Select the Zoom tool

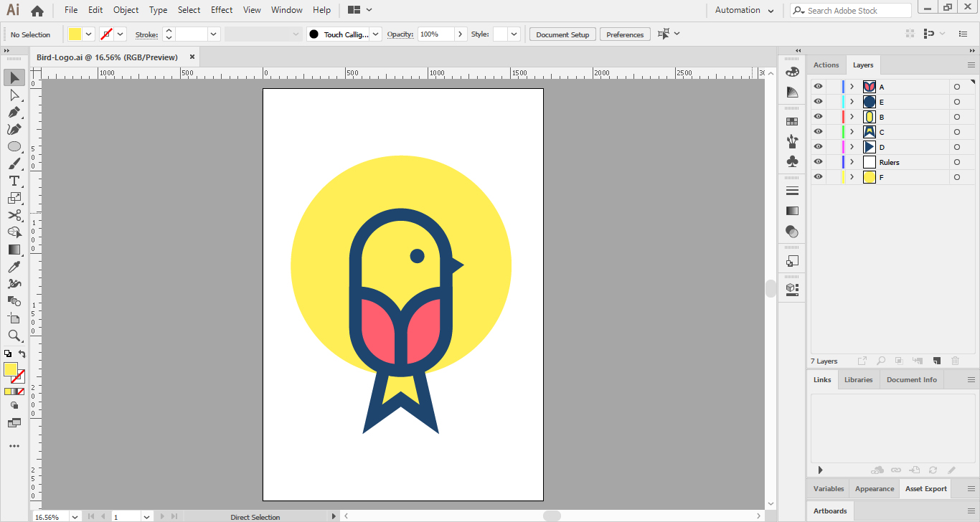pos(14,336)
